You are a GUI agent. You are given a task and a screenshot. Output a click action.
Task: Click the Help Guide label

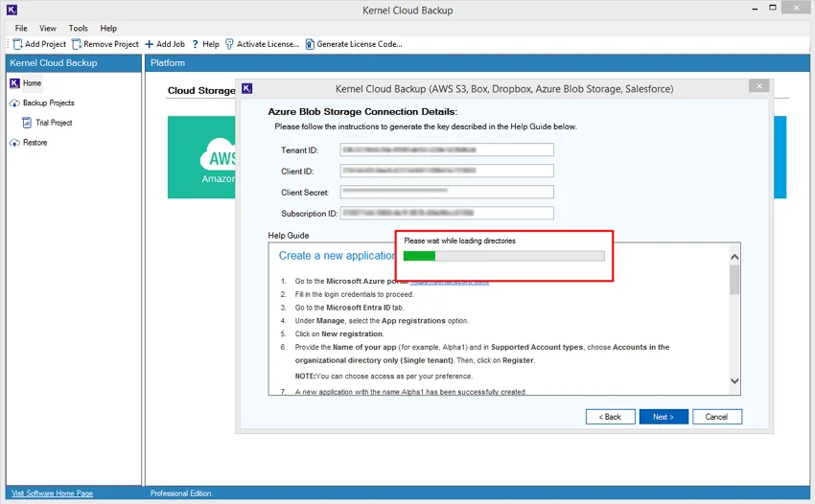(x=289, y=236)
